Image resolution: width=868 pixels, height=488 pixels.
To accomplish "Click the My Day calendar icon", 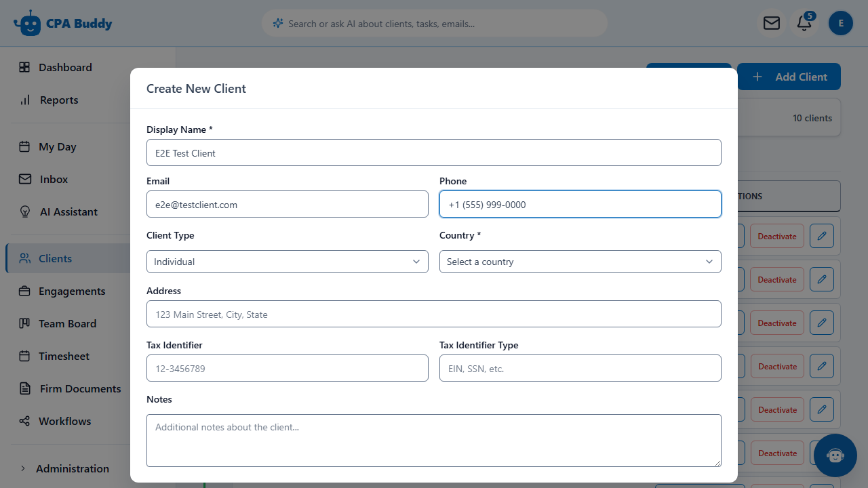I will [24, 147].
